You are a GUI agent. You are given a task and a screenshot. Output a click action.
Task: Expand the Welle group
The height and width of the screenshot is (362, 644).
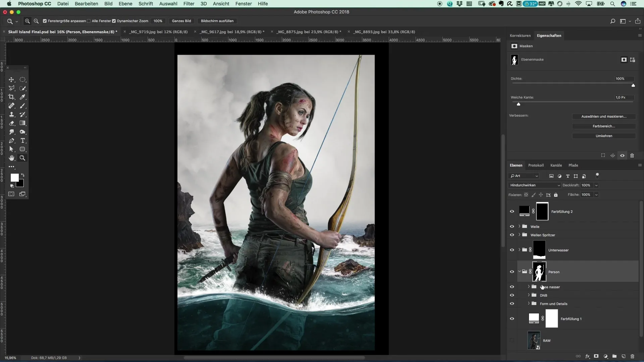click(x=519, y=226)
